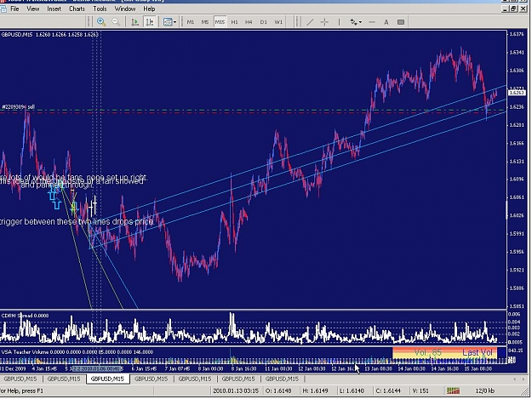Open the Tools menu

click(100, 9)
